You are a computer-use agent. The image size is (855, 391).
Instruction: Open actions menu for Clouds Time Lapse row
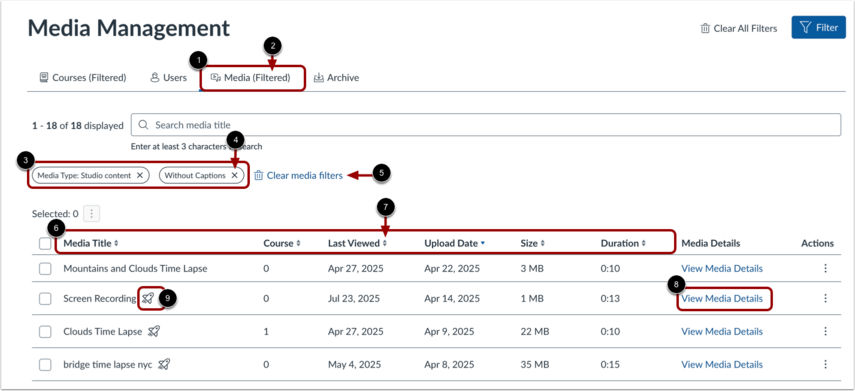pyautogui.click(x=826, y=331)
